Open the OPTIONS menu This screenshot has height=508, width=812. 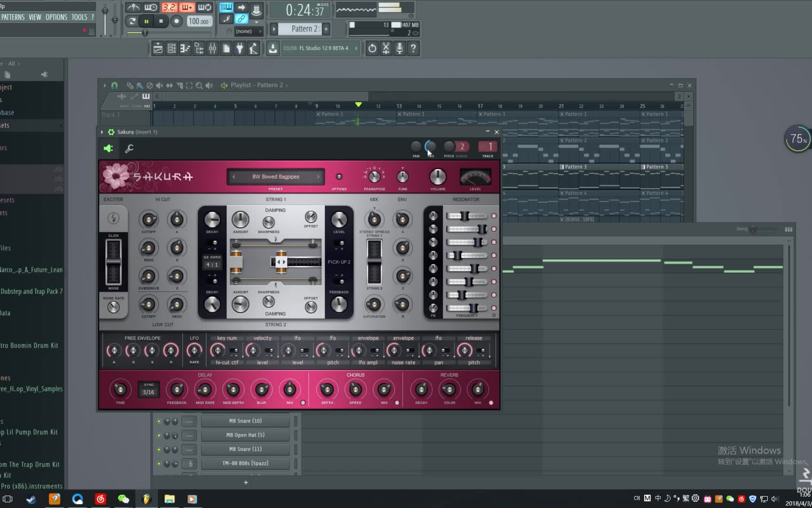[x=56, y=17]
